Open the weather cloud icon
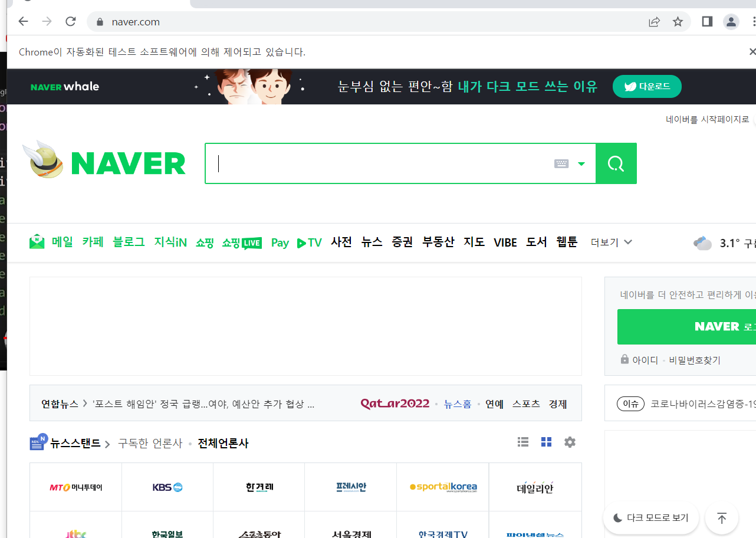 click(702, 243)
